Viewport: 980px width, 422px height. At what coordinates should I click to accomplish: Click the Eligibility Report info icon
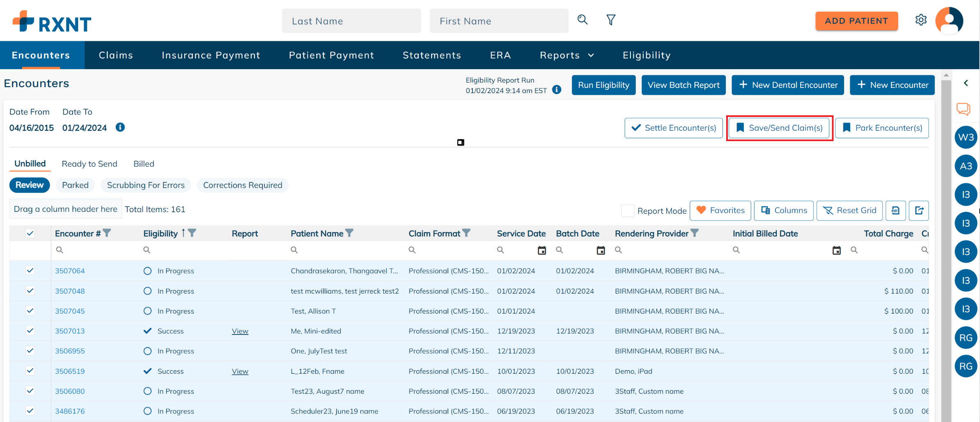click(556, 90)
